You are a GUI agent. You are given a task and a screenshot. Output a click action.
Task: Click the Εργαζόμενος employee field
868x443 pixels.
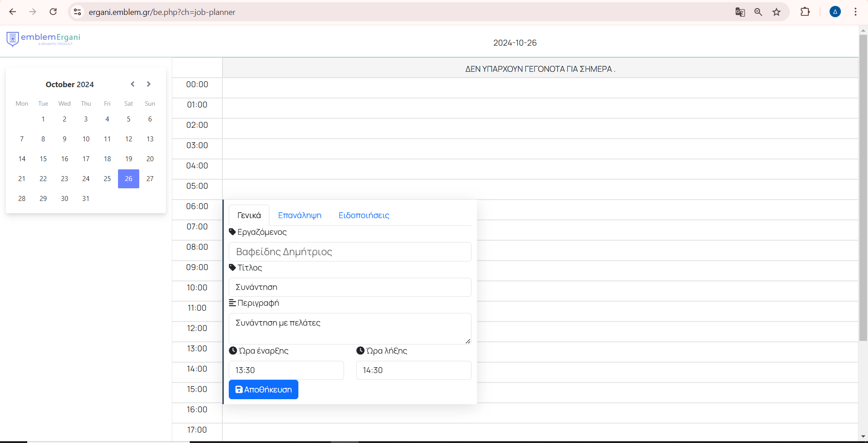coord(349,252)
